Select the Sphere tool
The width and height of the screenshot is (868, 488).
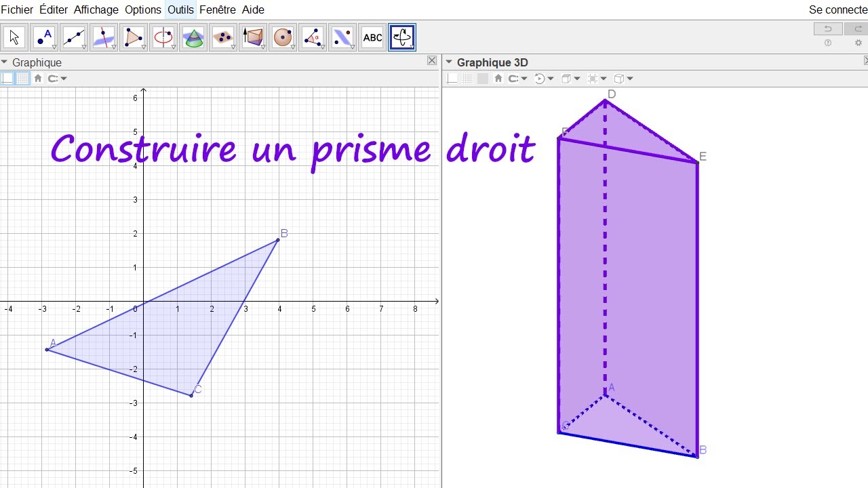[x=283, y=37]
